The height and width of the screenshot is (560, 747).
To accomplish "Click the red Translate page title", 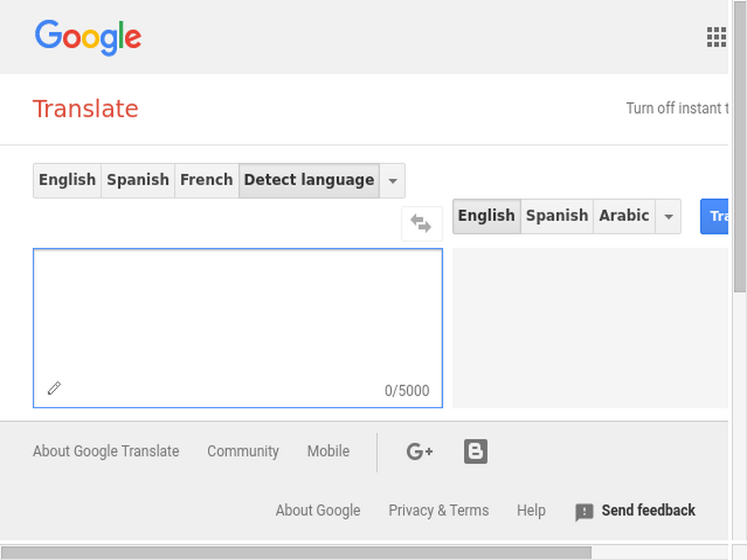I will pyautogui.click(x=85, y=109).
